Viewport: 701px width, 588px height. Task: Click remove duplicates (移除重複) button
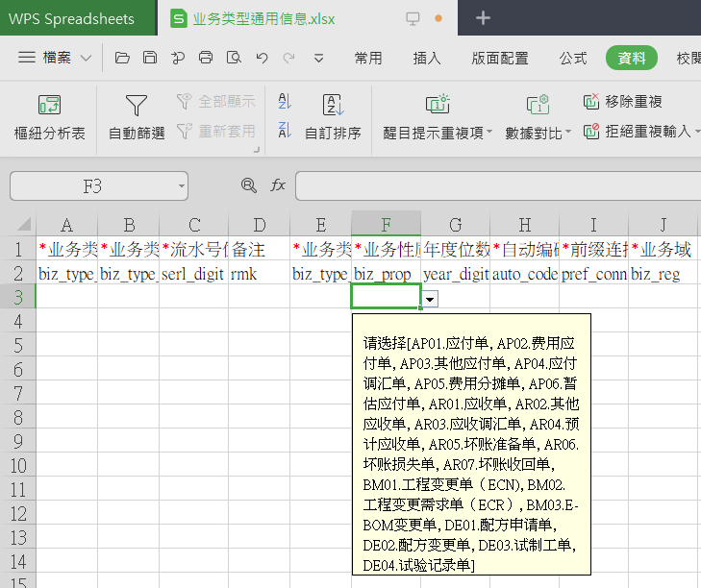click(x=623, y=101)
